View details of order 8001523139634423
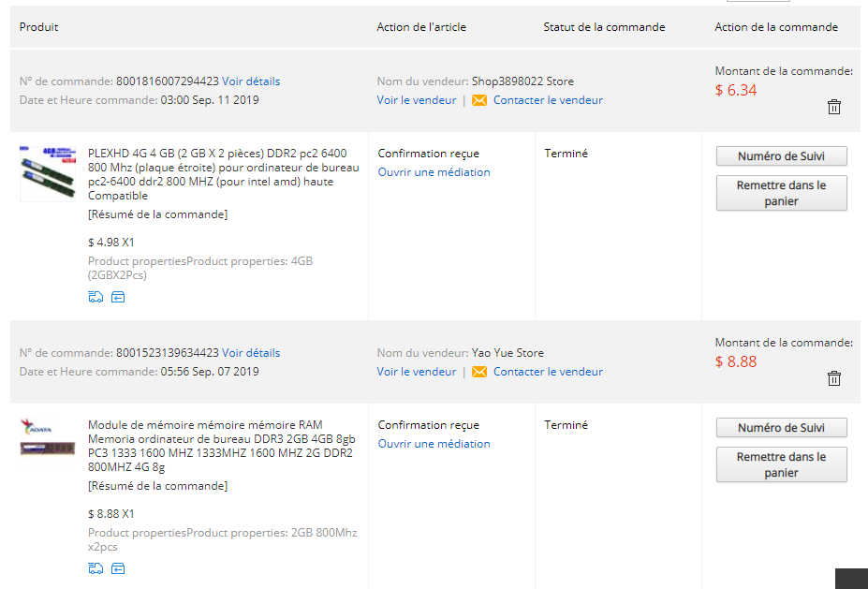Image resolution: width=868 pixels, height=589 pixels. pos(251,353)
